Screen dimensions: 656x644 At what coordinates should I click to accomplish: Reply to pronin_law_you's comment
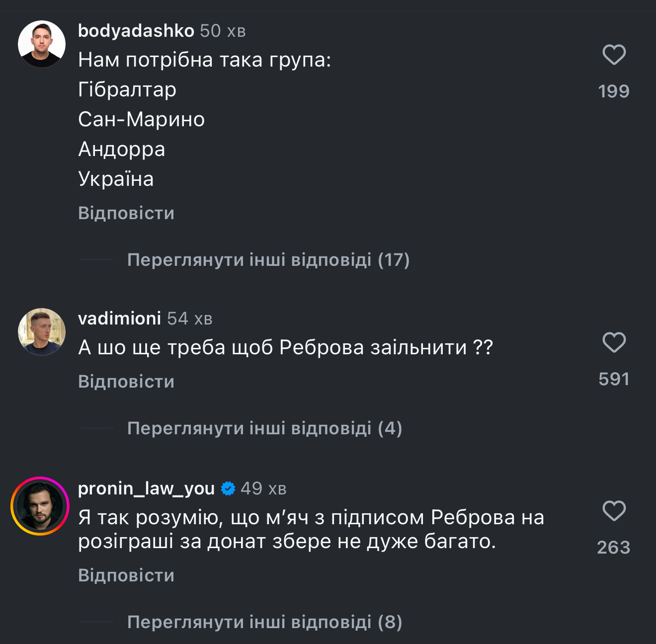126,575
